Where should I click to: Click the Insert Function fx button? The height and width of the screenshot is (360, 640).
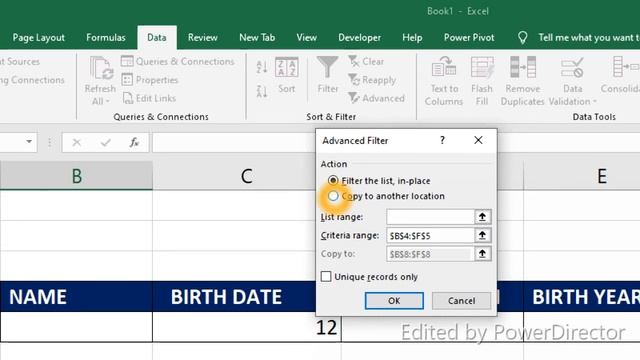134,142
